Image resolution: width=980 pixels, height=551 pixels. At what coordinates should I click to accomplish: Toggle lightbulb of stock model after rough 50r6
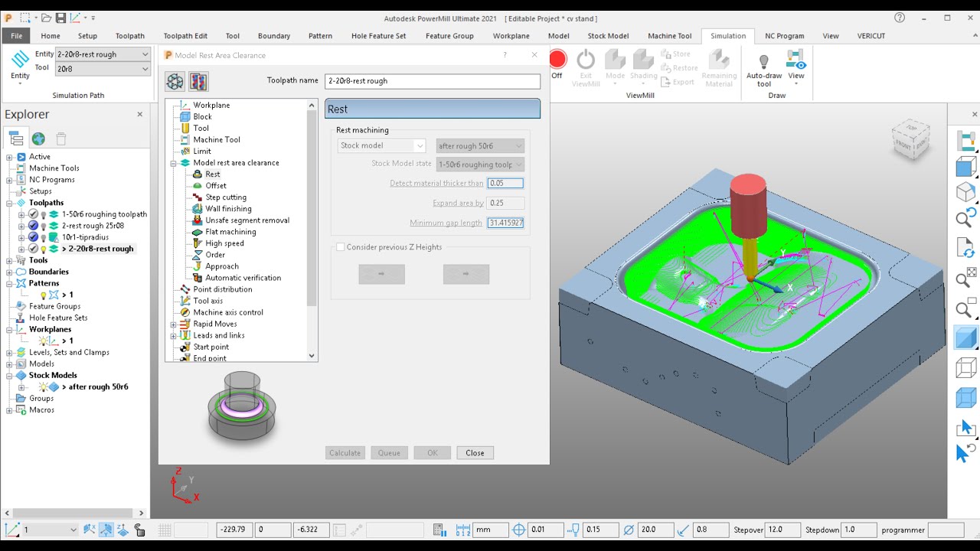click(44, 386)
